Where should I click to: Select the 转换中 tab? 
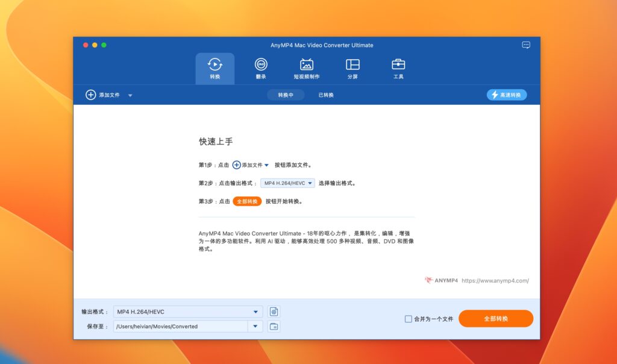pyautogui.click(x=286, y=95)
